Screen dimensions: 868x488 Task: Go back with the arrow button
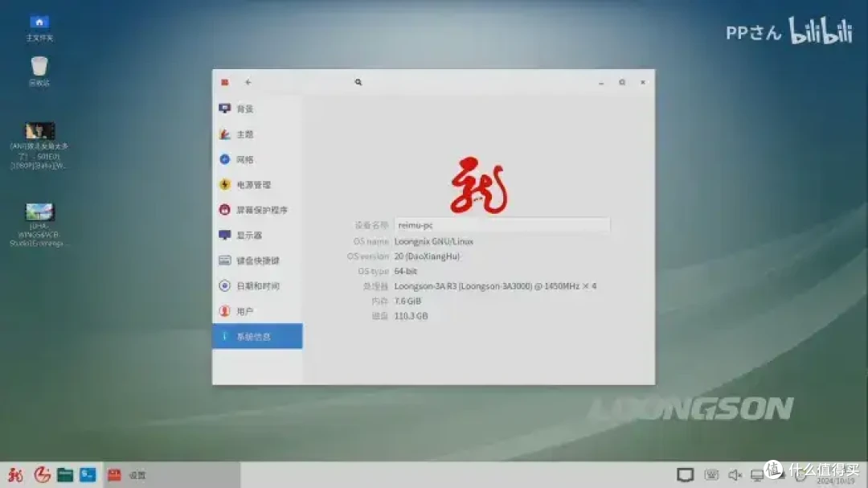248,82
